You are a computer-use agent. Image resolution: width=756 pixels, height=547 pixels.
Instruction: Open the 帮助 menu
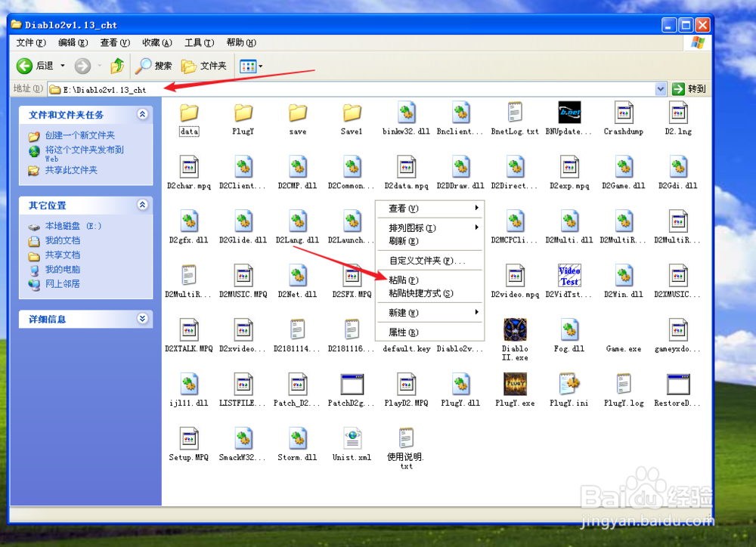point(241,43)
